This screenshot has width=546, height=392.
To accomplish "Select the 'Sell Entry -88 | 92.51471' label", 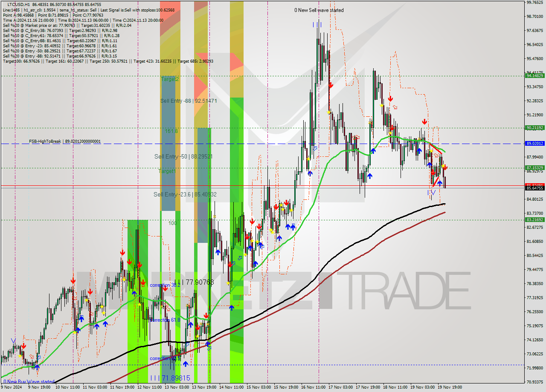I will point(189,101).
